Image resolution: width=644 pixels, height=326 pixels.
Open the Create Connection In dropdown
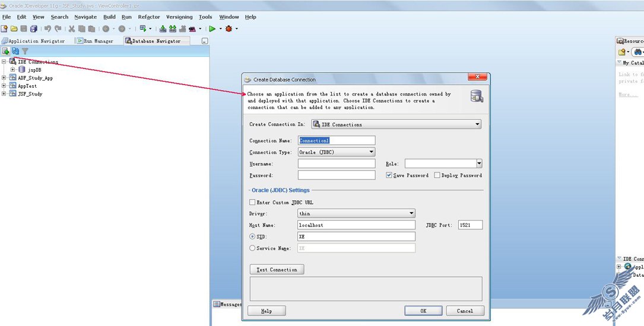click(477, 124)
